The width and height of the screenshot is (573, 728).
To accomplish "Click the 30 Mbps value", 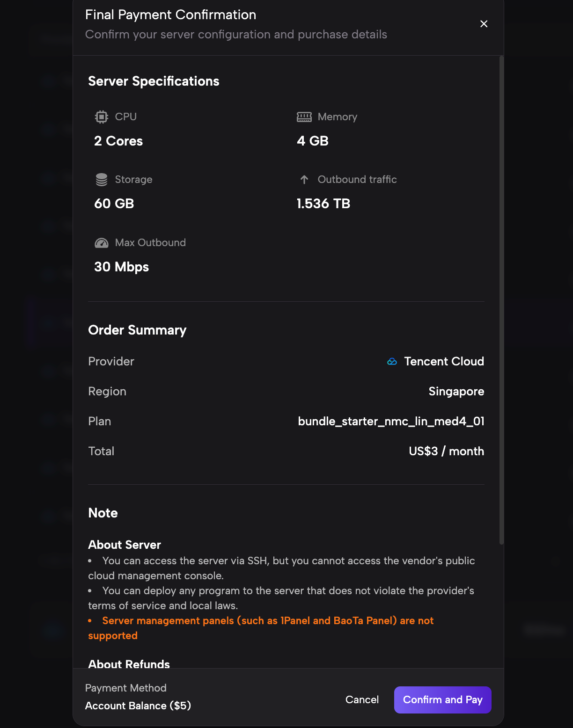I will click(122, 267).
